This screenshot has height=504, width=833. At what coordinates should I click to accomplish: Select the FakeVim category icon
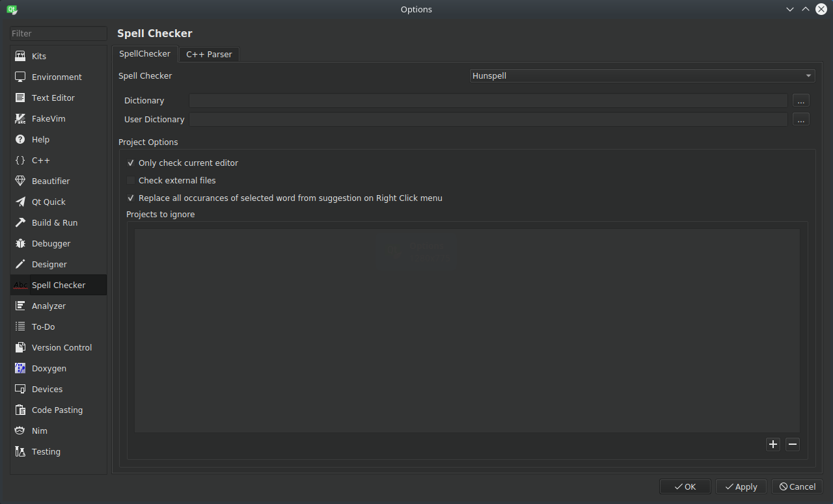click(x=20, y=119)
